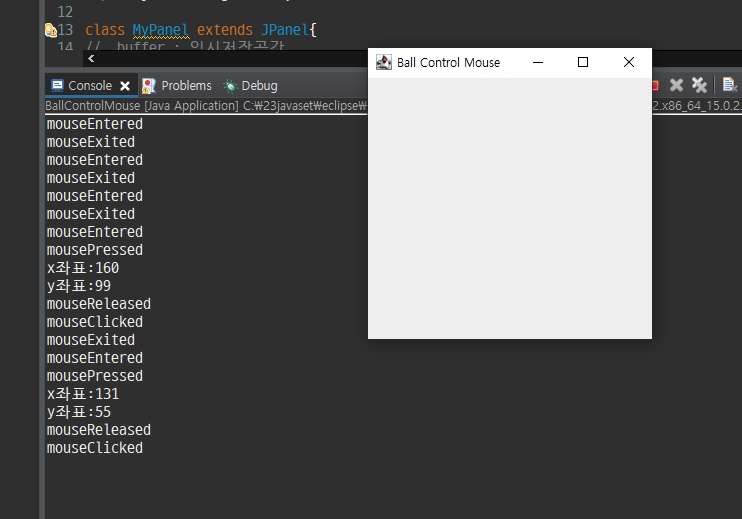Click the JPanel keyword in the code
Viewport: 742px width, 519px height.
285,30
